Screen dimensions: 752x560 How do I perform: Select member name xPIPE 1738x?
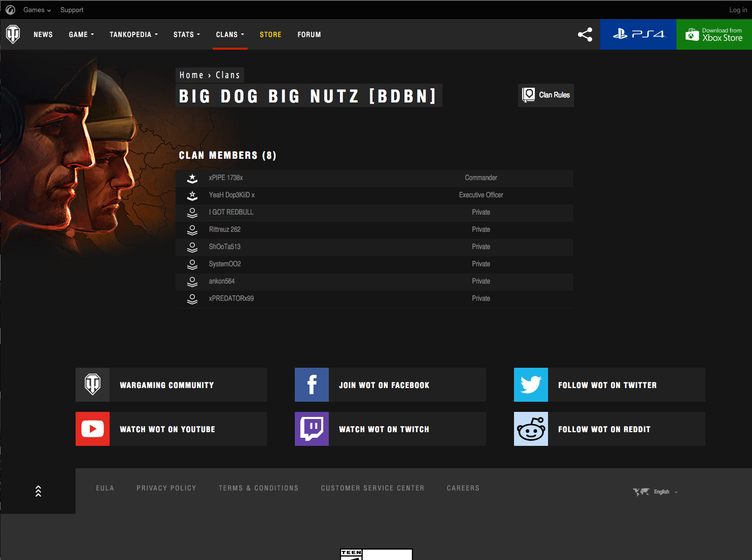coord(226,178)
